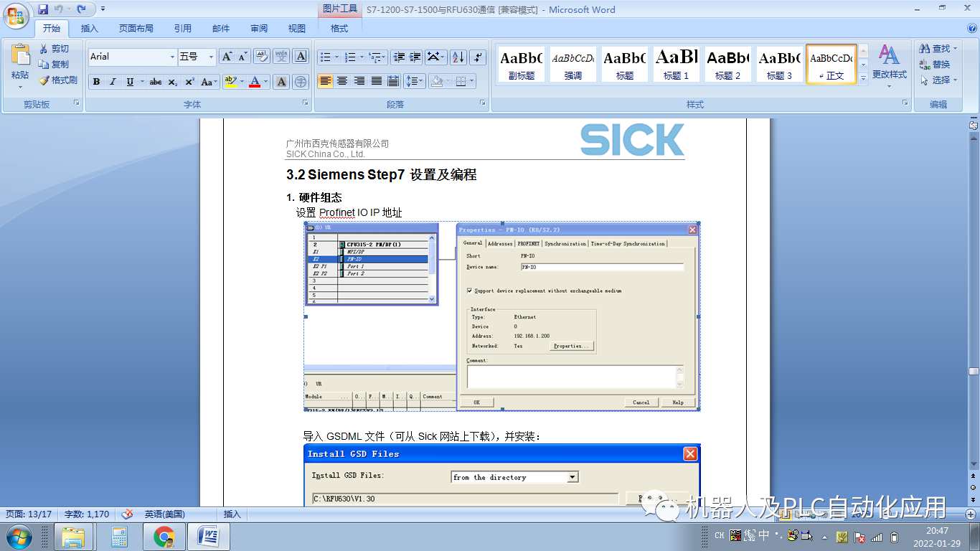The height and width of the screenshot is (551, 980).
Task: Open the Select (选择) dropdown
Action: 956,80
